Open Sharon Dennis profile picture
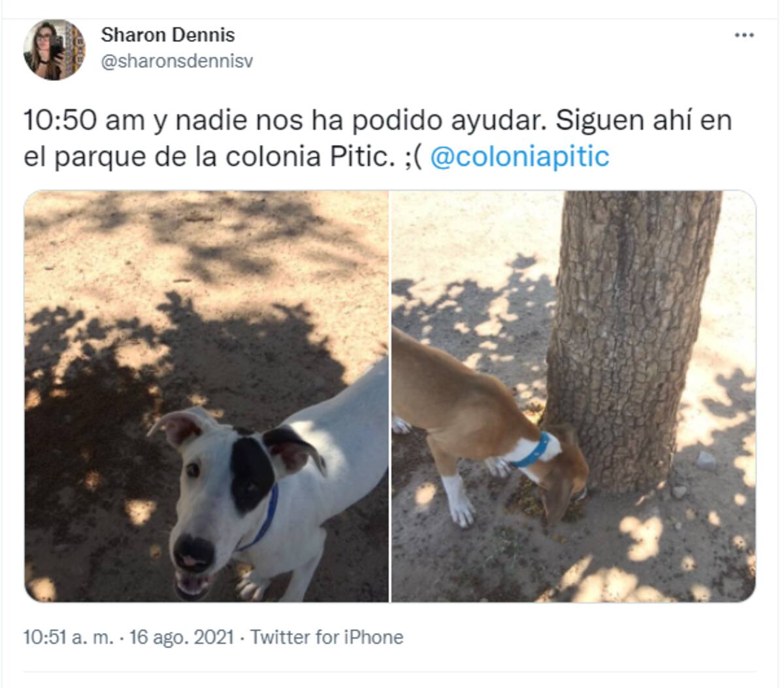This screenshot has height=688, width=784. 54,50
